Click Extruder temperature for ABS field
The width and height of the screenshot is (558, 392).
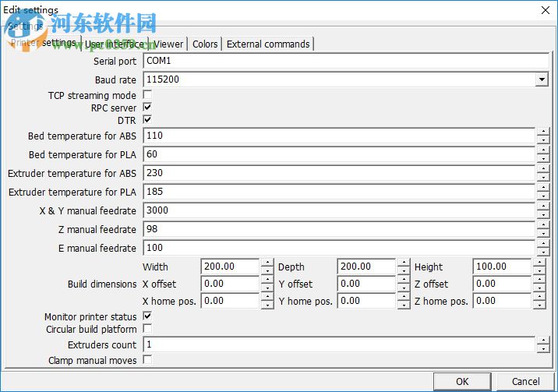tap(339, 173)
